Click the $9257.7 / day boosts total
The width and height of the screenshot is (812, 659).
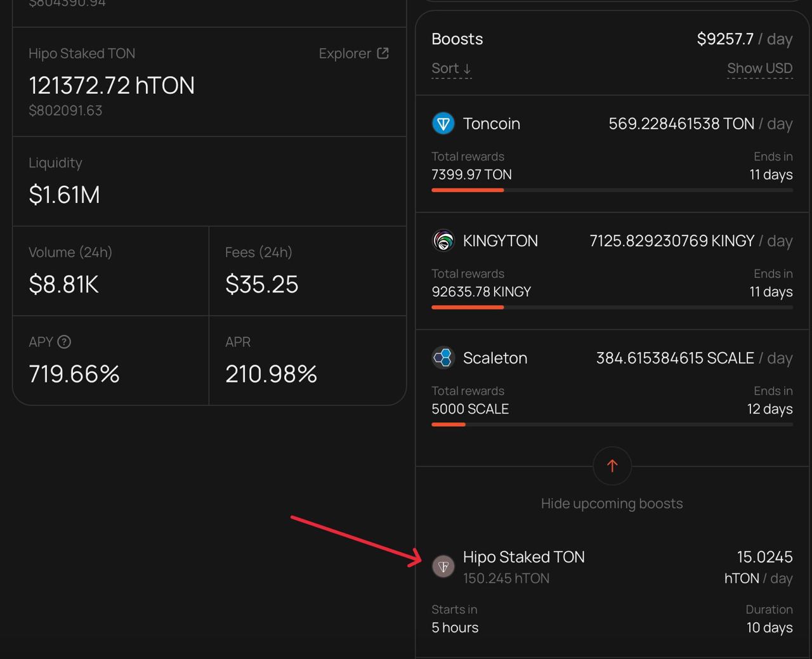[745, 39]
